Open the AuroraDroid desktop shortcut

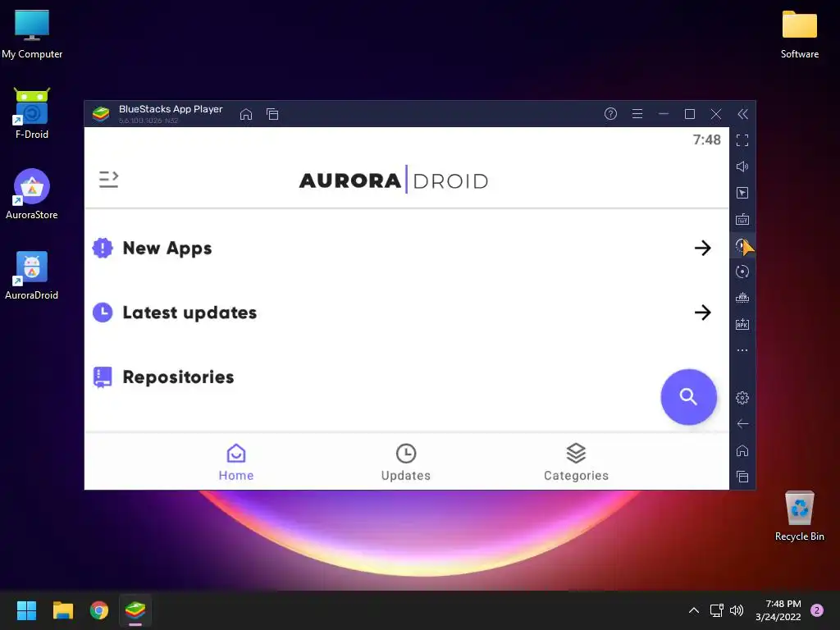32,275
